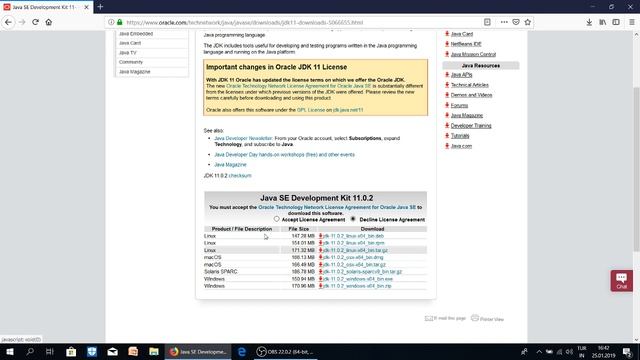Open a new browser tab
This screenshot has width=640, height=360.
(x=100, y=7)
